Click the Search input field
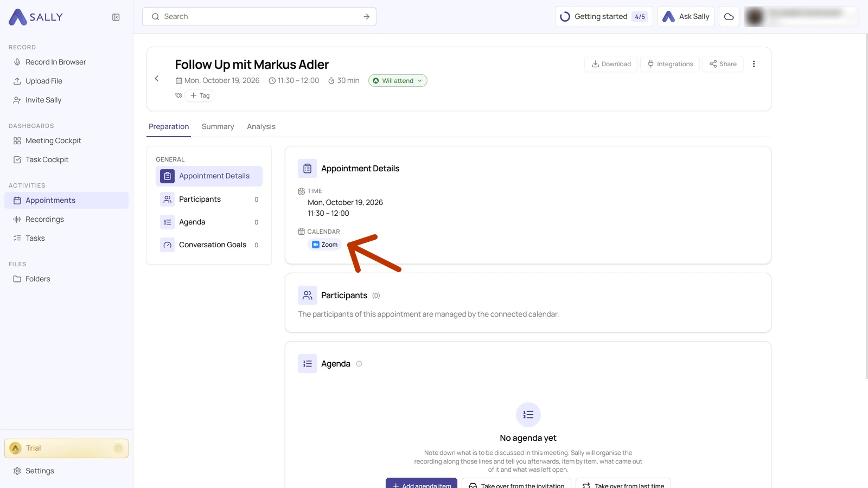 point(259,17)
